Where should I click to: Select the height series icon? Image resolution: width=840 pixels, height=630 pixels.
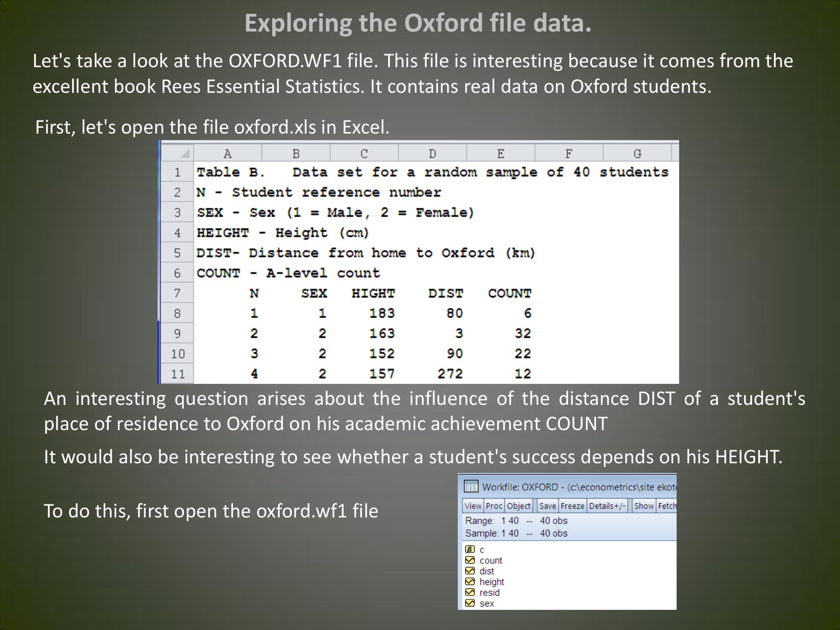[470, 582]
